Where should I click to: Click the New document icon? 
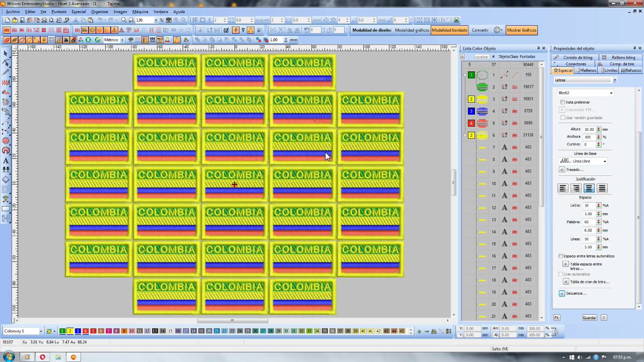point(7,20)
